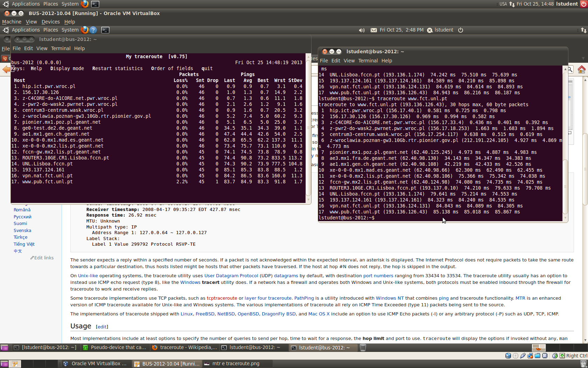Open the mail envelope indicator icon
This screenshot has height=368, width=588.
point(373,30)
